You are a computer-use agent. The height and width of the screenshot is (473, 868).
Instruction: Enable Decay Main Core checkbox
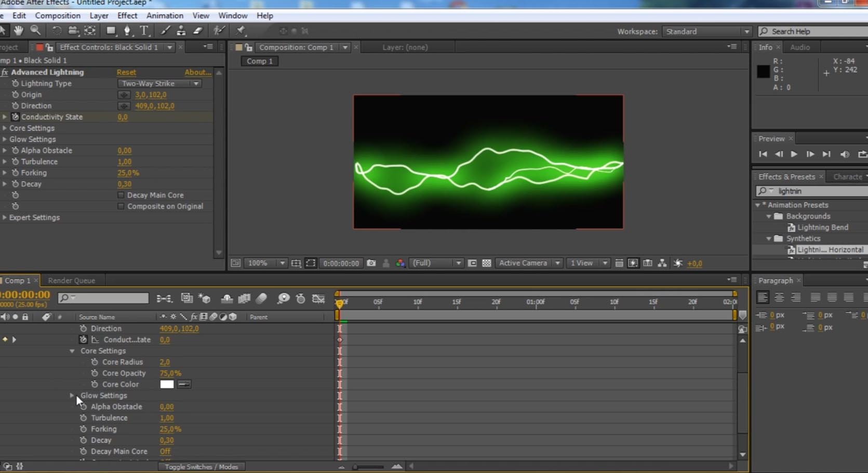click(121, 195)
